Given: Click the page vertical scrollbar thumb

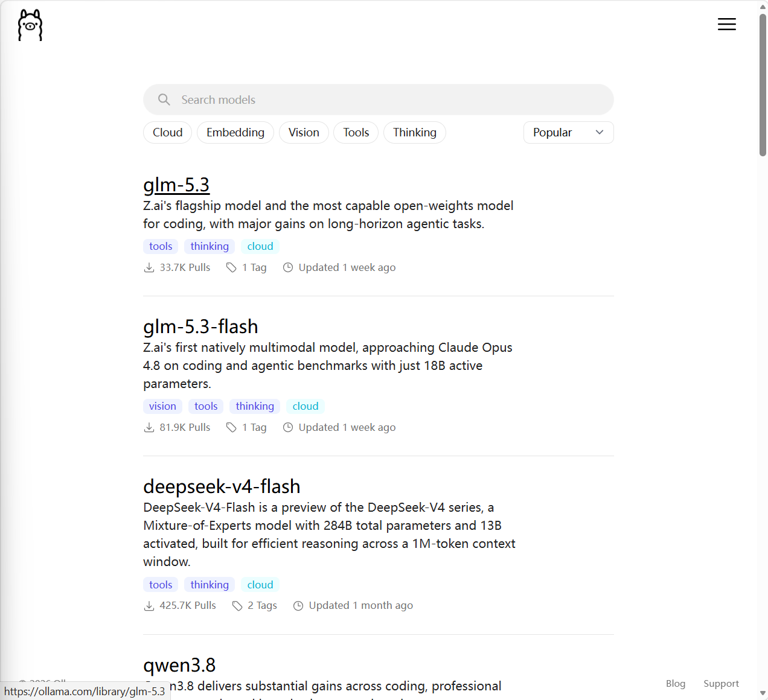Looking at the screenshot, I should pos(763,84).
